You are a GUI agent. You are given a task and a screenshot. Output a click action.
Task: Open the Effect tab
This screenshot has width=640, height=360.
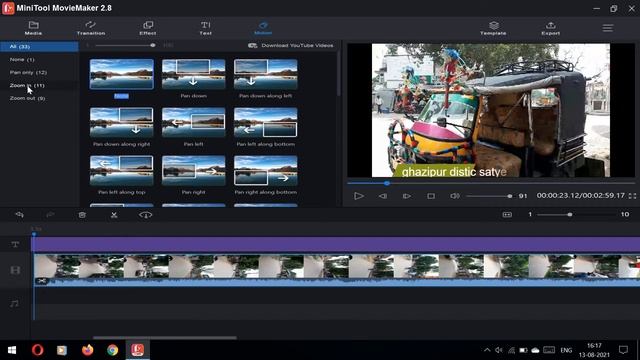point(148,28)
